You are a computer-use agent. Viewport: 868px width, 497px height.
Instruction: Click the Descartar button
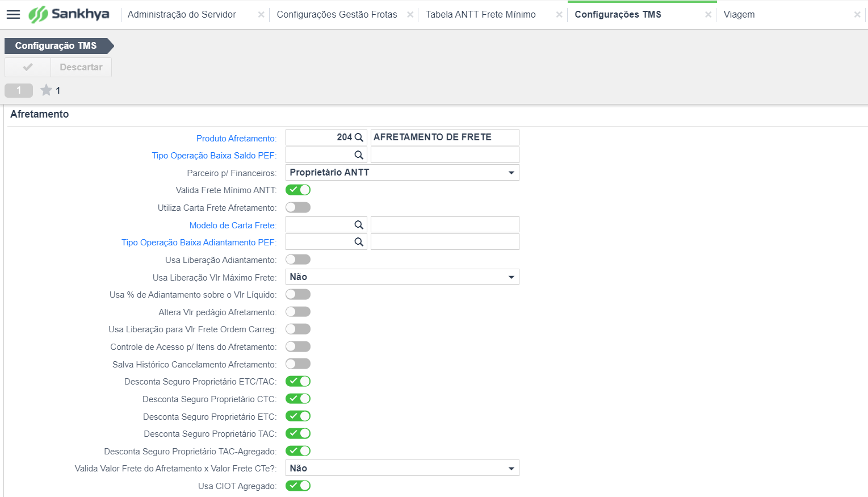(81, 67)
